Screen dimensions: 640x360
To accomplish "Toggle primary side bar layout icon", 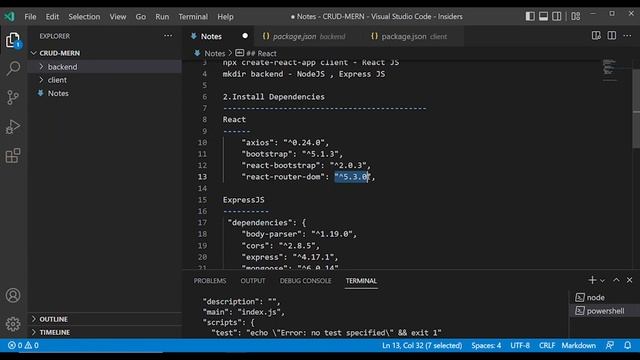I will pyautogui.click(x=530, y=16).
